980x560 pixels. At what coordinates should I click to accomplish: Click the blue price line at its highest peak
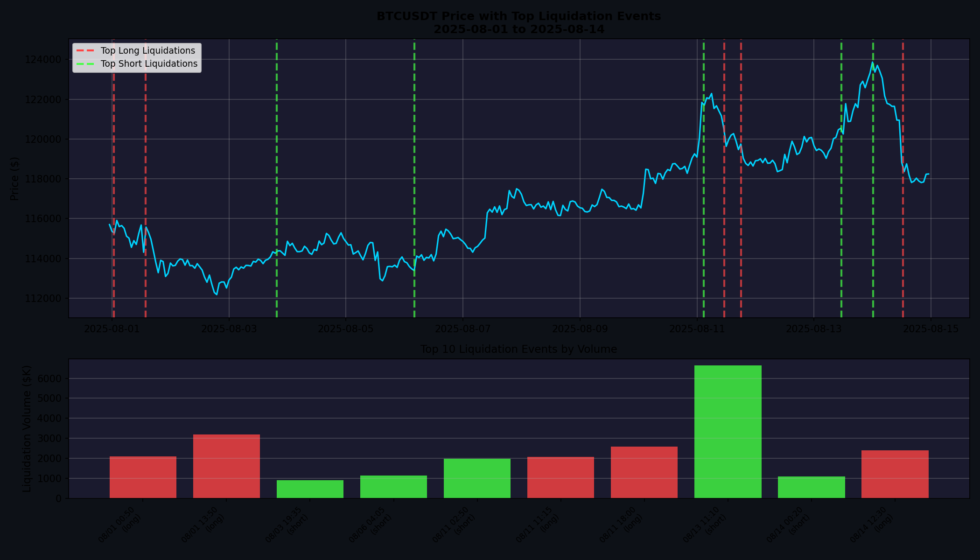click(872, 62)
